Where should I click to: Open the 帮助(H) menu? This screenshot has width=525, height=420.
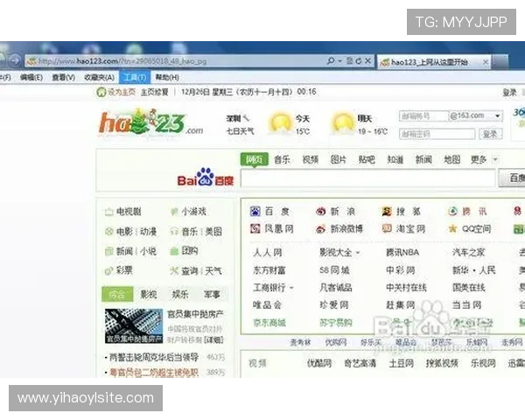point(167,77)
